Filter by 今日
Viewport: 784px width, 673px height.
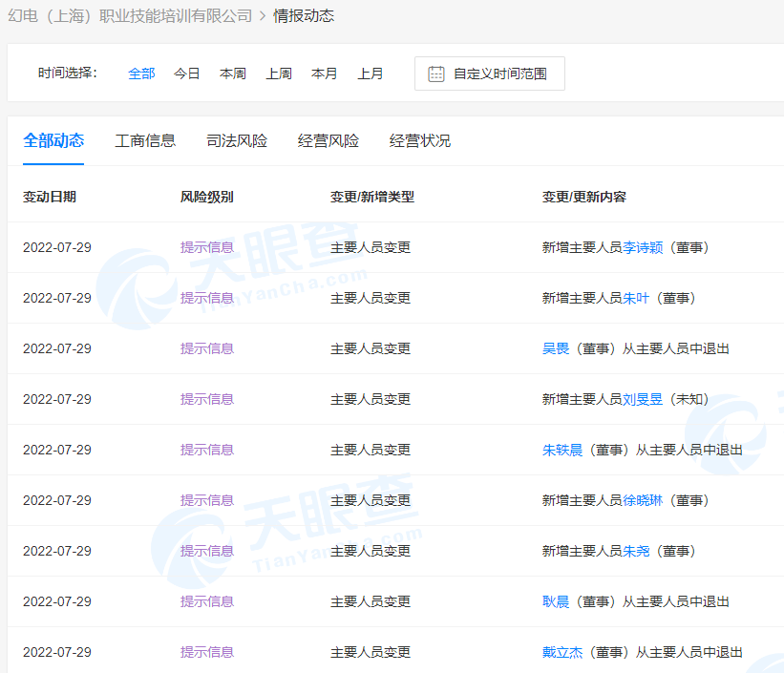[x=187, y=74]
